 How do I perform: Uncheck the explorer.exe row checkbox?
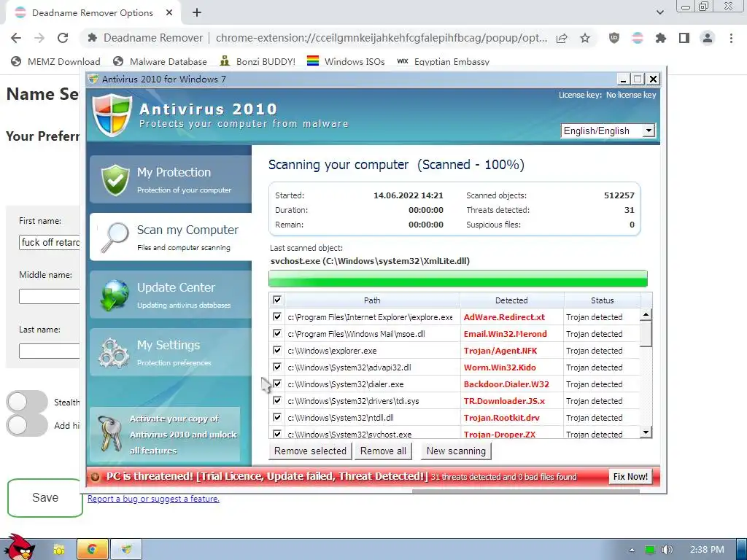(x=276, y=350)
